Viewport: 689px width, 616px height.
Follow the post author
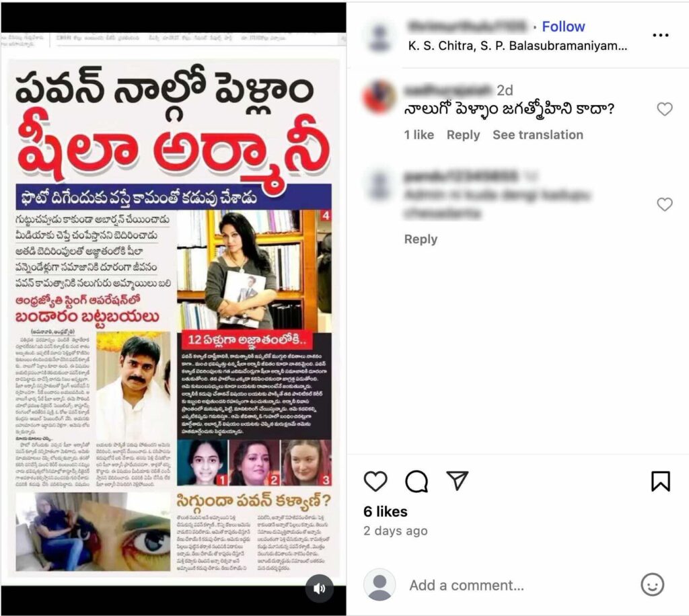point(563,27)
